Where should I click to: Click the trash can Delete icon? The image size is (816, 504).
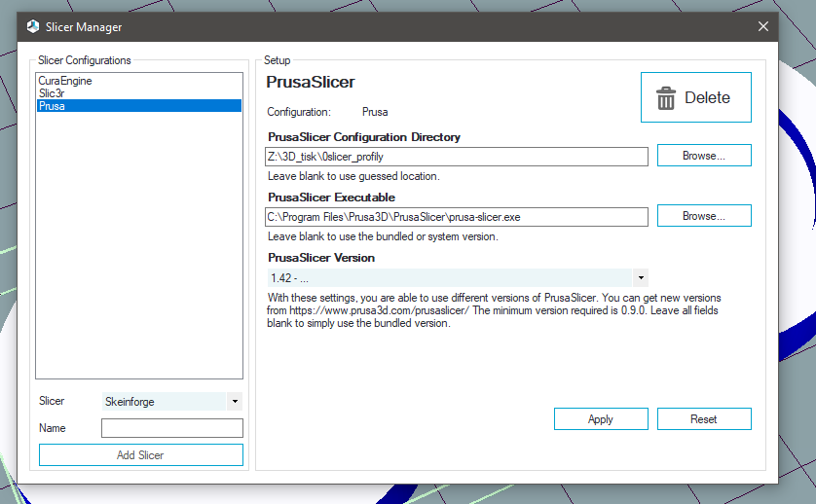666,98
